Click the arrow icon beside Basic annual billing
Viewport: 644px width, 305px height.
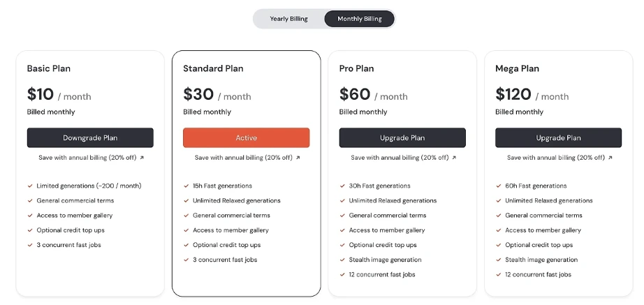pos(142,158)
